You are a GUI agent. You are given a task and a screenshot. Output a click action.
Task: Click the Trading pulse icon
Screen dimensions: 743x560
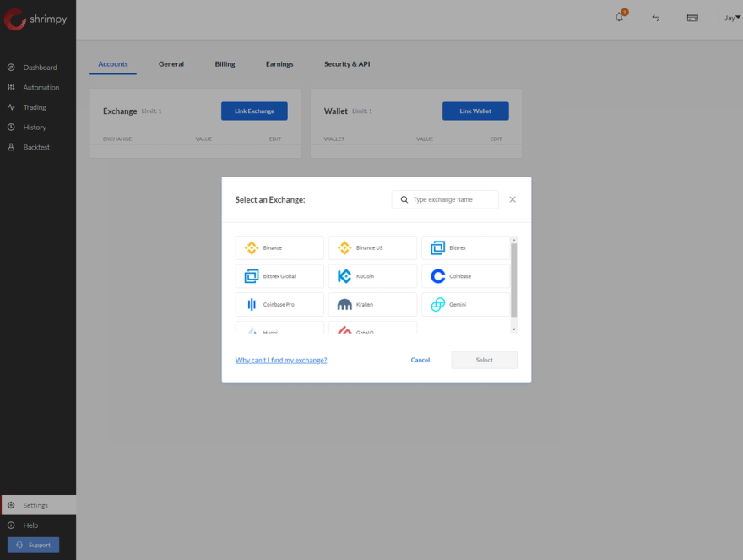click(11, 107)
